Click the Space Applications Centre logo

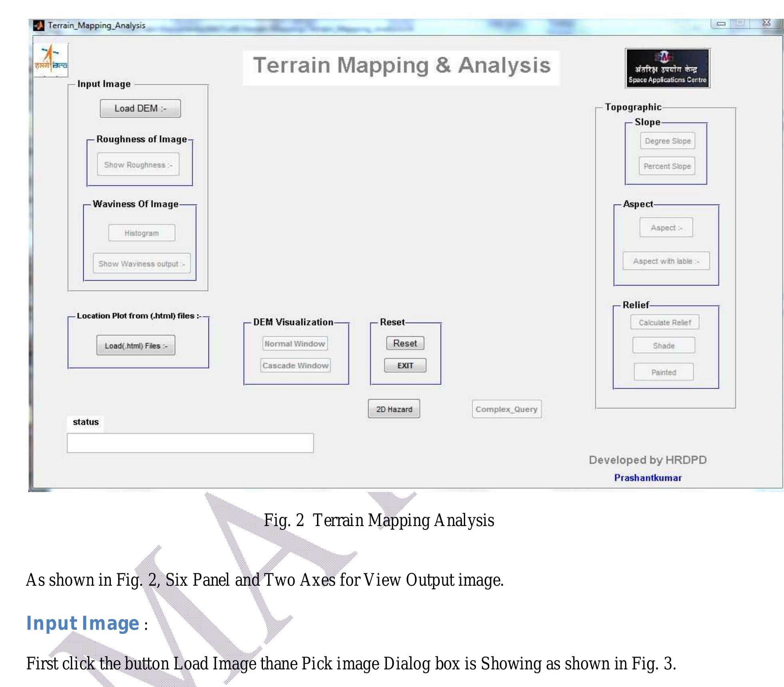668,68
